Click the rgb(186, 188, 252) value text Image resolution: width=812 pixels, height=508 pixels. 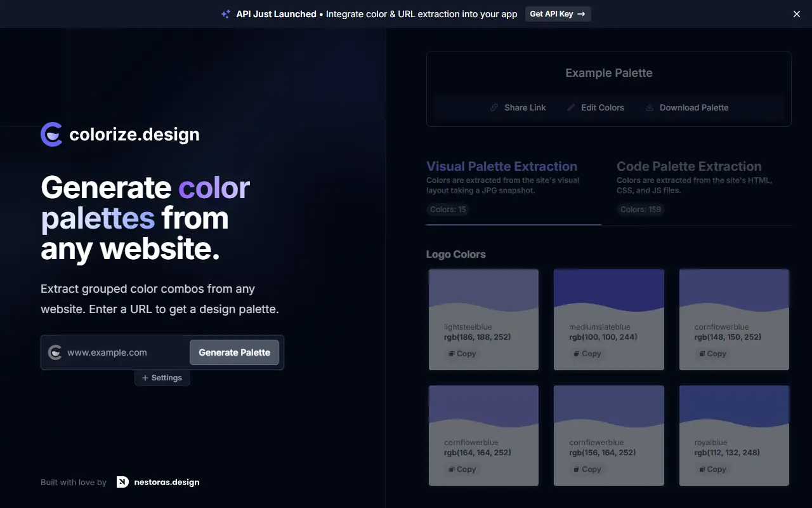point(478,337)
